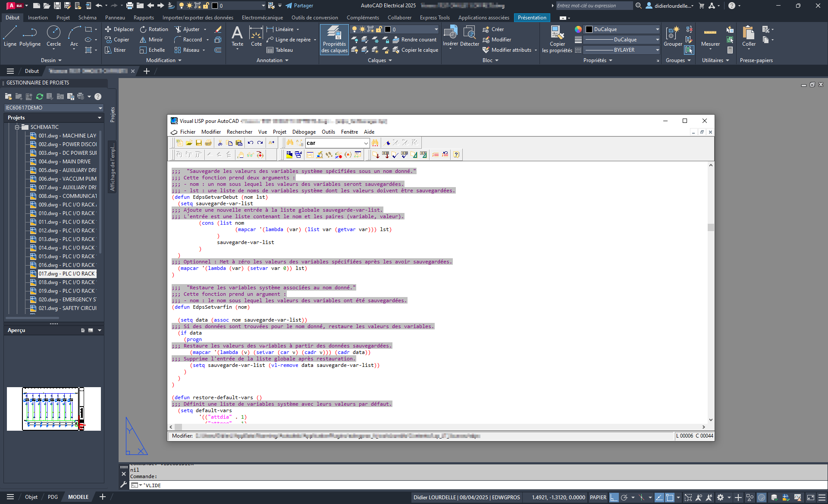This screenshot has height=504, width=828.
Task: Toggle annotation visibility icon in status bar
Action: tap(699, 498)
